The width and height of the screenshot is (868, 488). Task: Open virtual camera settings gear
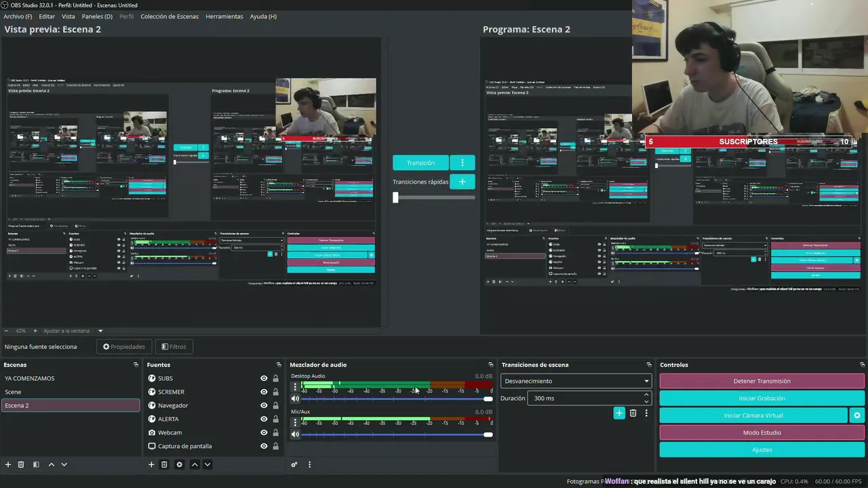[x=857, y=415]
